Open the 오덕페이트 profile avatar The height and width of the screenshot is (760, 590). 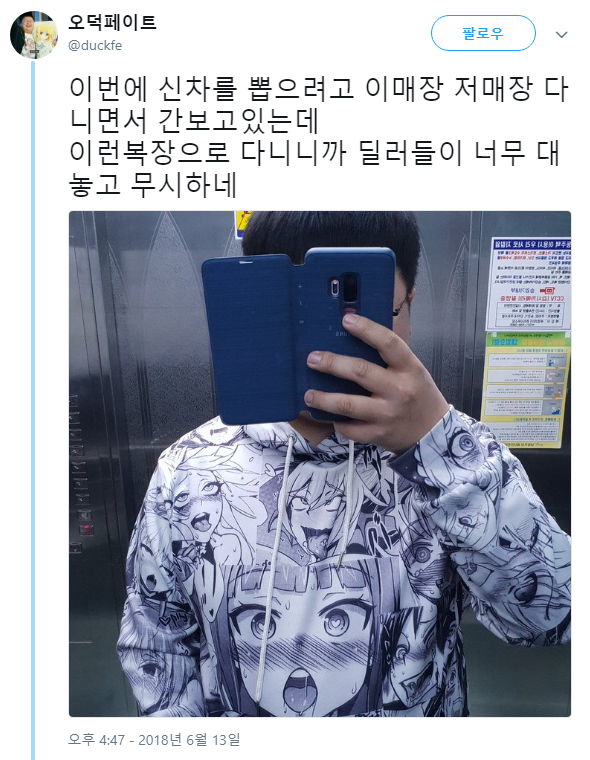tap(34, 35)
